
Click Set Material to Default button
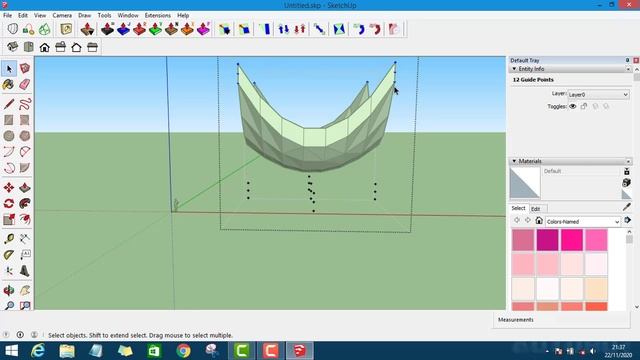coord(626,194)
